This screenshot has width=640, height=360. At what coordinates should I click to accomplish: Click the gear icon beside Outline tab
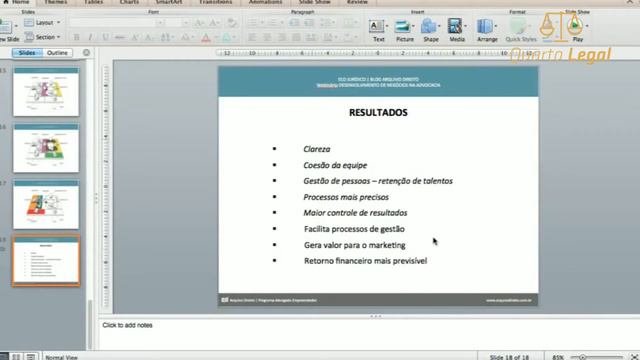[87, 53]
